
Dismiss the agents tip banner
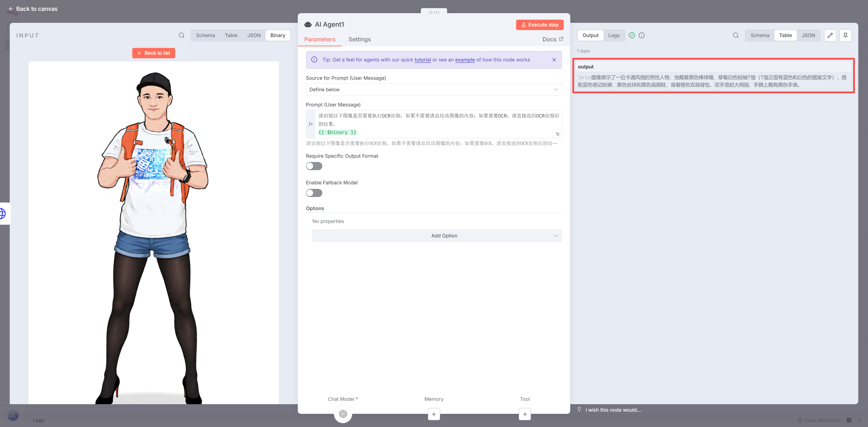click(x=554, y=60)
